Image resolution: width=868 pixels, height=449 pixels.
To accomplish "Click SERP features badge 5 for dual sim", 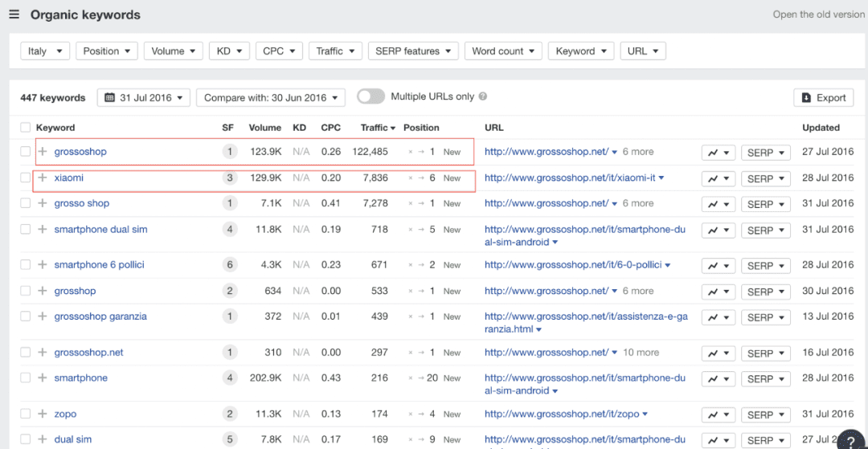I will point(230,439).
